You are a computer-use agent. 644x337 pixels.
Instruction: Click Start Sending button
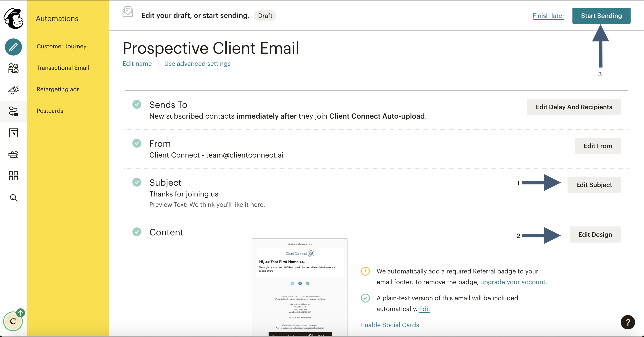pyautogui.click(x=601, y=16)
